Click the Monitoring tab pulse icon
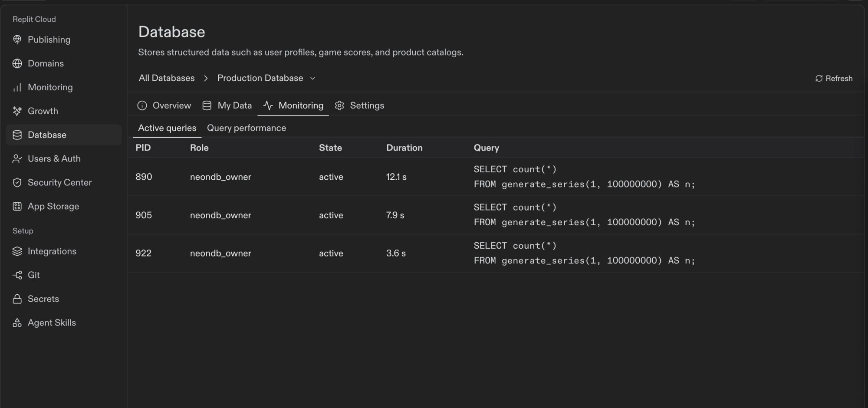The width and height of the screenshot is (868, 408). [268, 105]
